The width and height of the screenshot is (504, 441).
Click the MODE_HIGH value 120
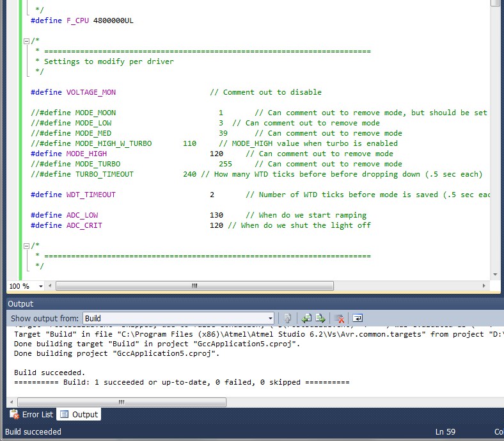pyautogui.click(x=216, y=154)
